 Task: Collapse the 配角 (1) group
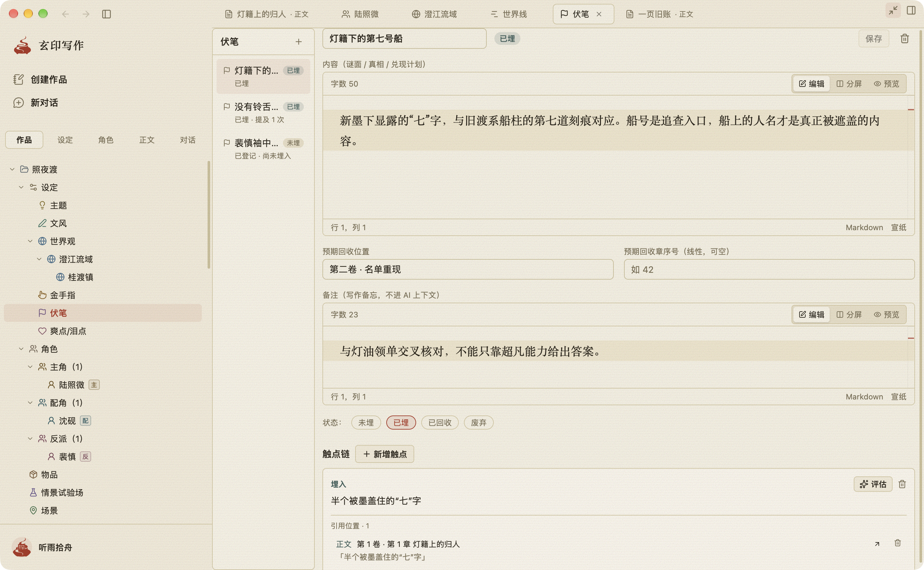[x=30, y=403]
